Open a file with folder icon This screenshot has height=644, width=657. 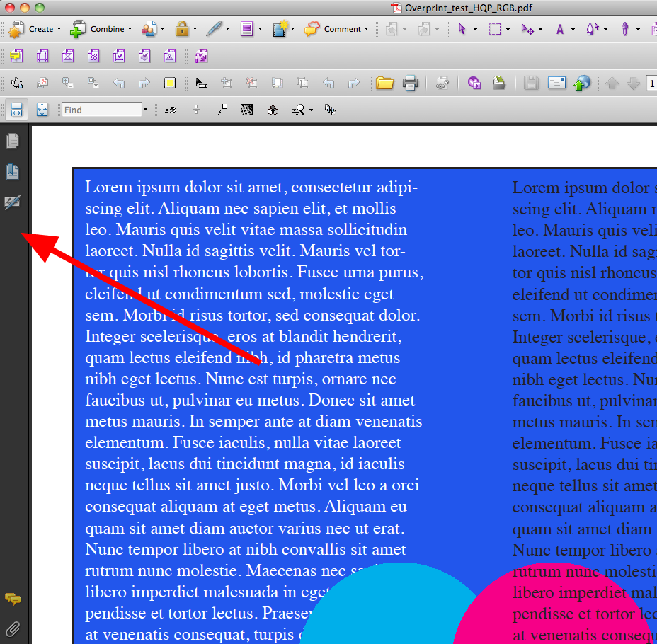[x=384, y=83]
